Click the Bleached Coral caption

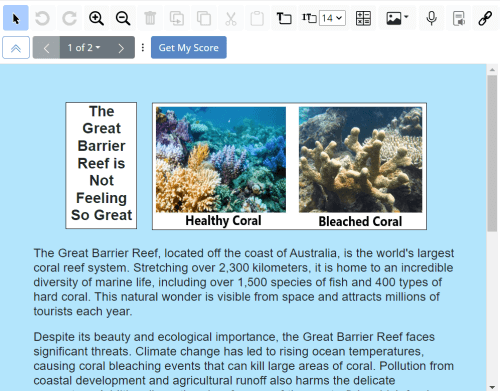360,221
